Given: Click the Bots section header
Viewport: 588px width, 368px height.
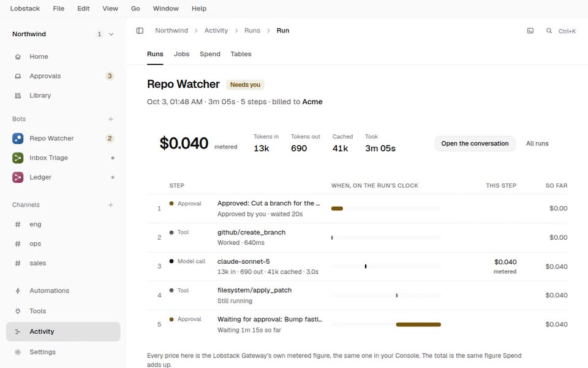Looking at the screenshot, I should 19,119.
